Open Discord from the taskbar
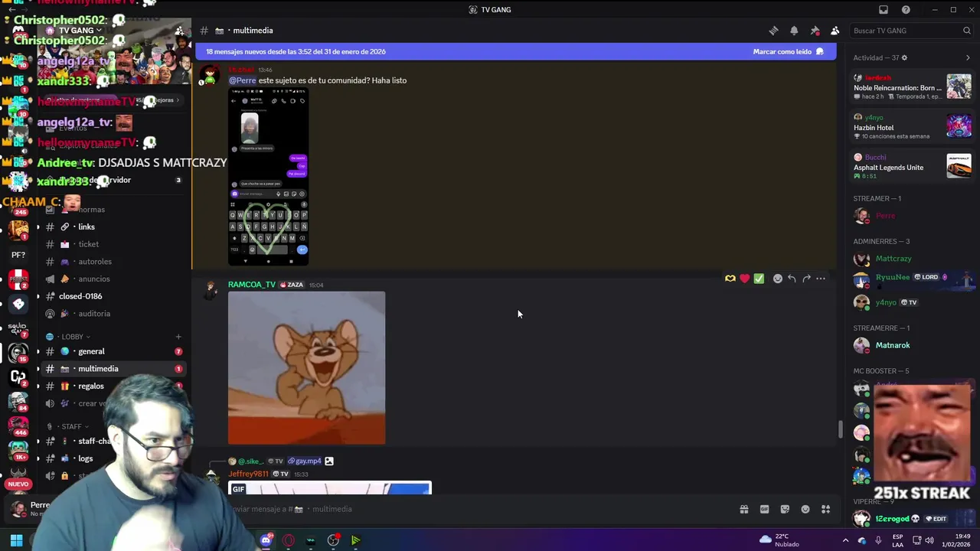980x551 pixels. pyautogui.click(x=266, y=540)
